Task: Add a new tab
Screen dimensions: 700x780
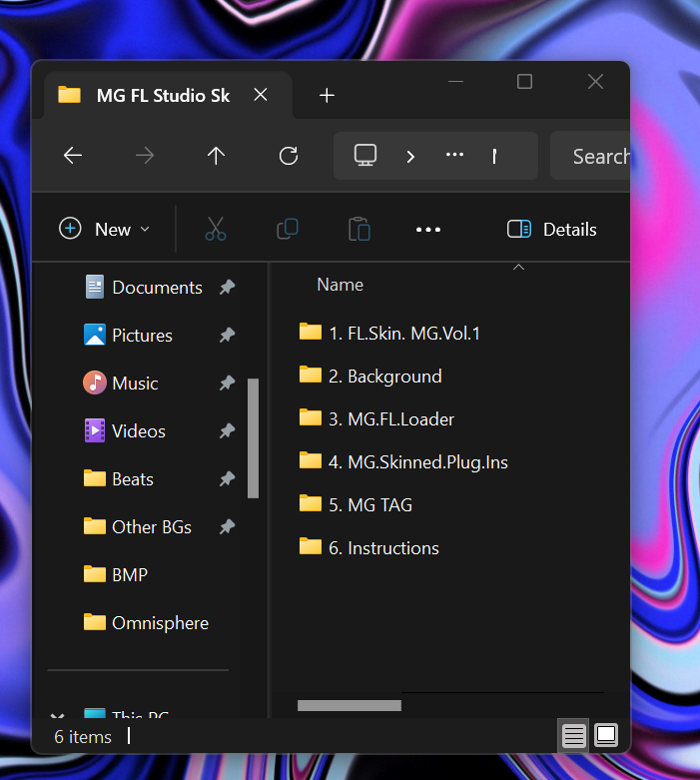Action: point(327,95)
